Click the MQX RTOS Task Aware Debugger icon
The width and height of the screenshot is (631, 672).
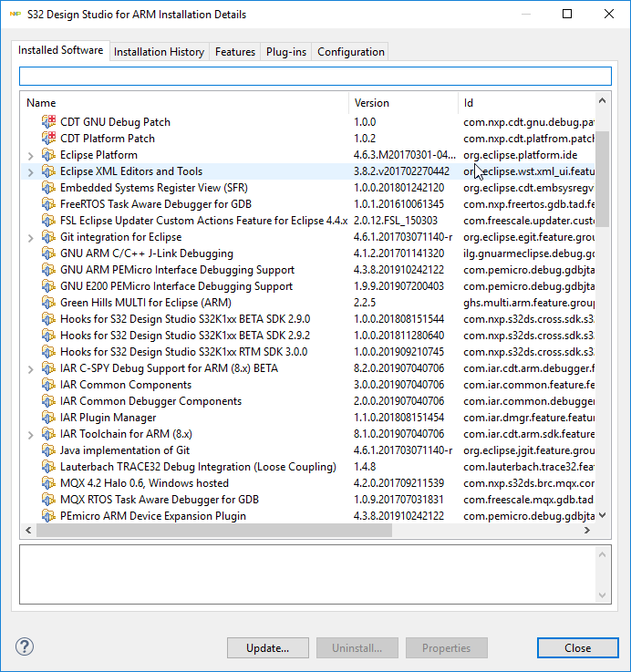click(x=48, y=500)
